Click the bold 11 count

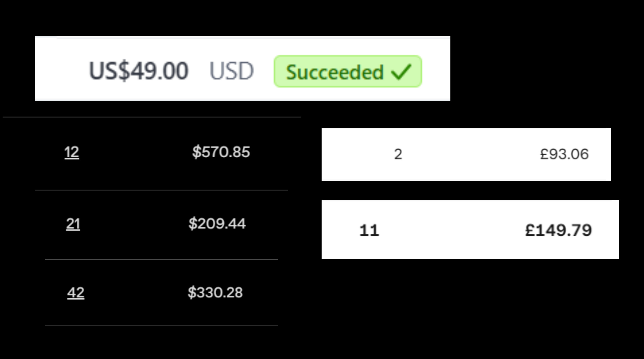(x=369, y=230)
